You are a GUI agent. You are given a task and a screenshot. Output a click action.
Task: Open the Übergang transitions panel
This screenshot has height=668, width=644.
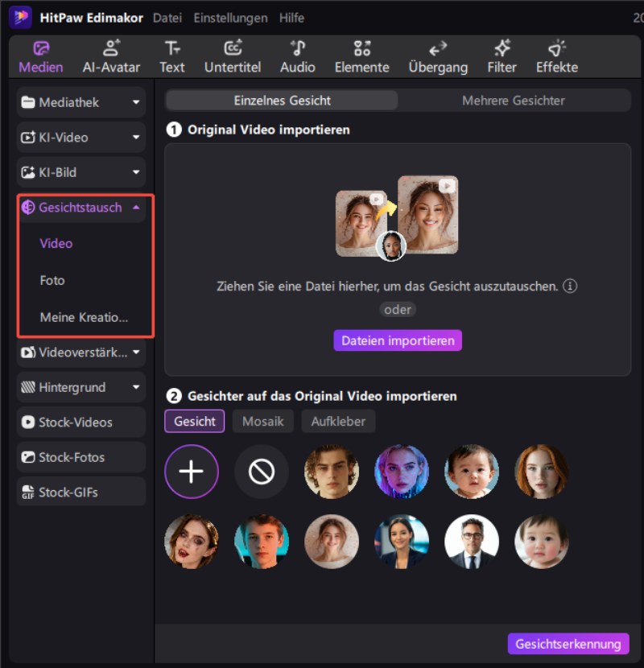click(438, 56)
